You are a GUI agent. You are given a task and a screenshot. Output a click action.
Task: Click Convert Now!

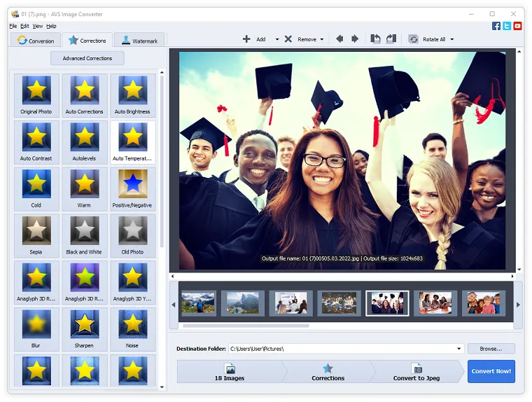point(491,371)
